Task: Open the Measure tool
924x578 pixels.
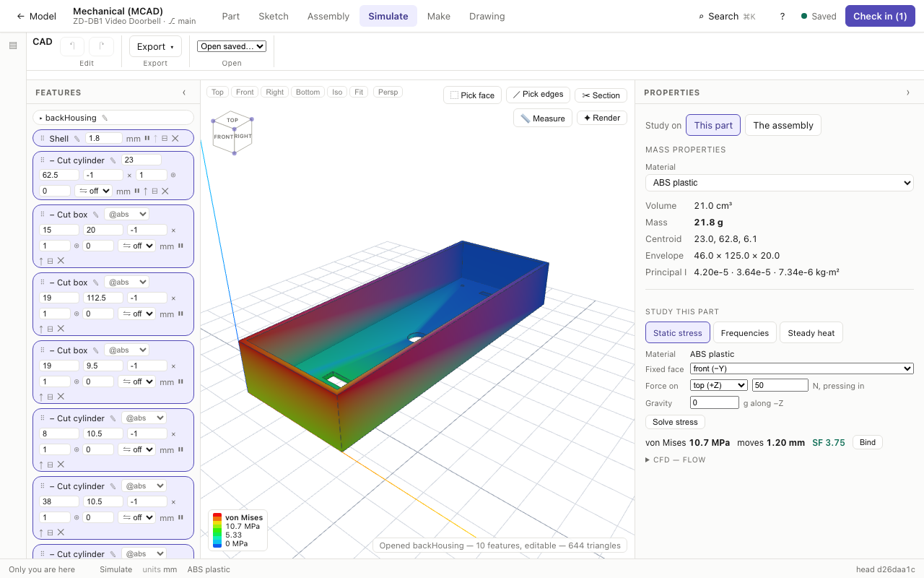Action: pos(543,118)
